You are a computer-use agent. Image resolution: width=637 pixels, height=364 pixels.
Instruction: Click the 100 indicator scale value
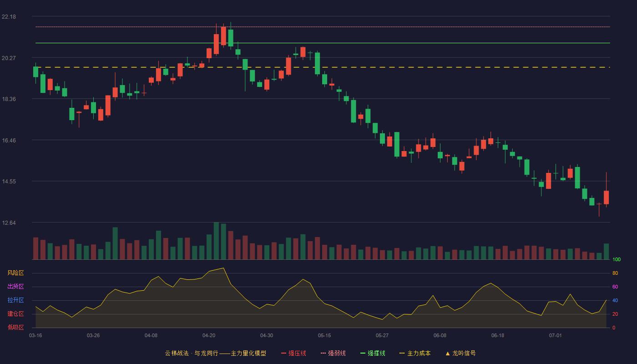click(617, 260)
